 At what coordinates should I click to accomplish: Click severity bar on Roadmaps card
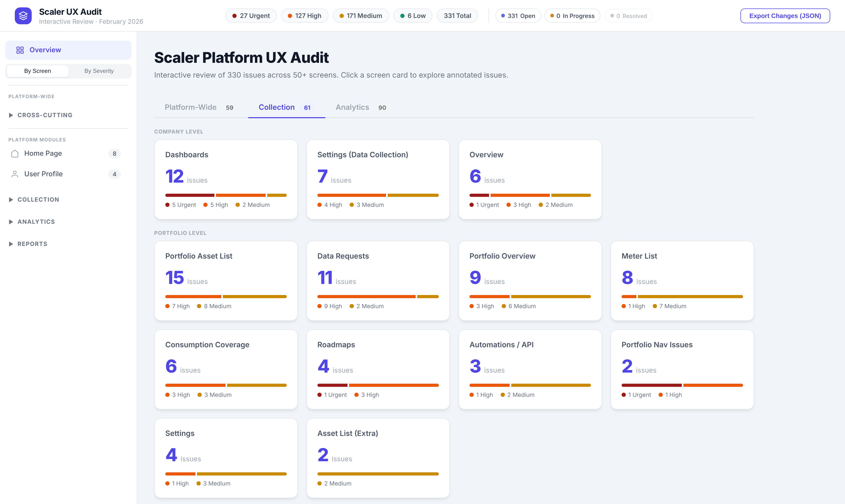pos(378,385)
